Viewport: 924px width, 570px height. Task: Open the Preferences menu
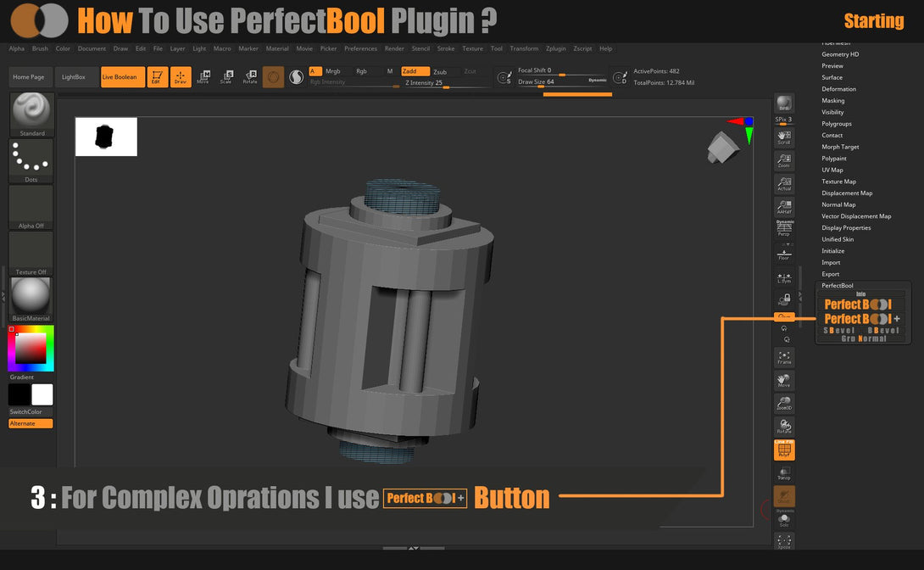(360, 49)
